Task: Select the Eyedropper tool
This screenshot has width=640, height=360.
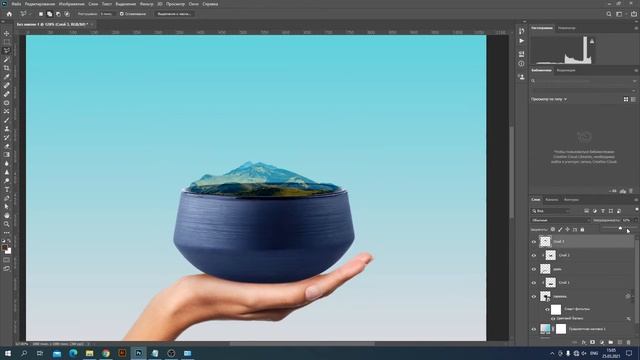Action: 7,76
